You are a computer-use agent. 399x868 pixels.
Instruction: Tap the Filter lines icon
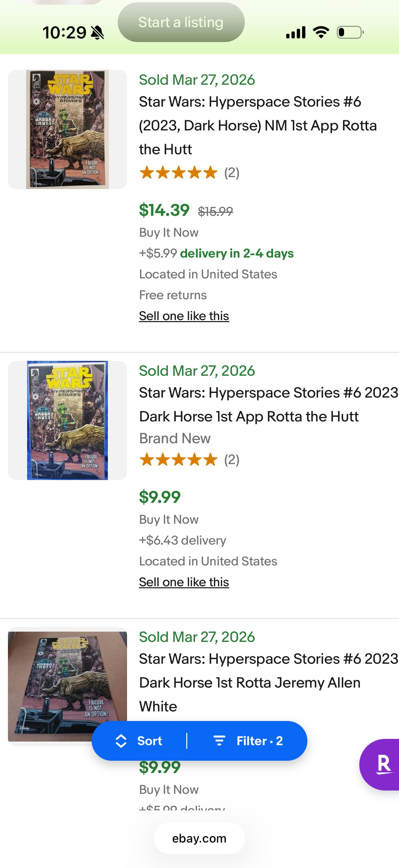click(x=219, y=741)
